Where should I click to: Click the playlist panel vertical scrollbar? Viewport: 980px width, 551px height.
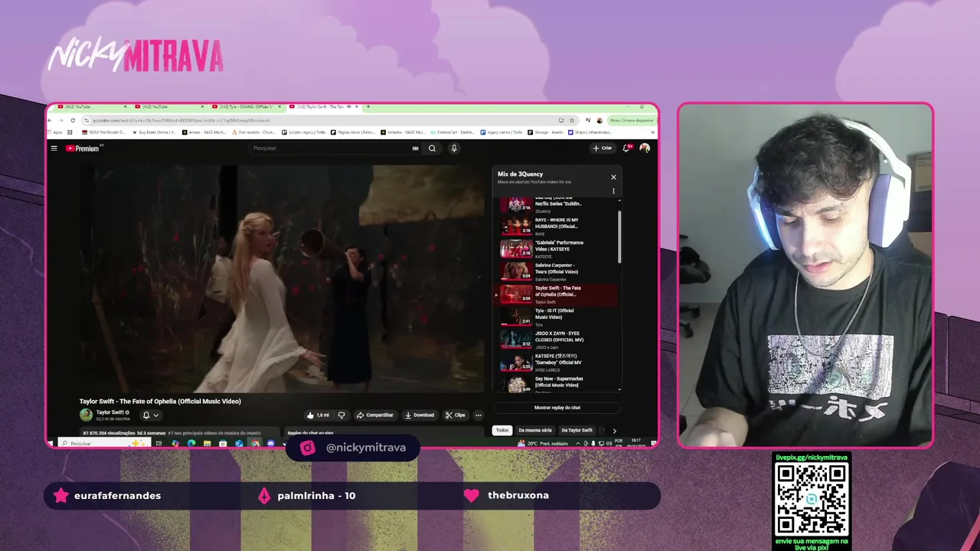pos(619,237)
